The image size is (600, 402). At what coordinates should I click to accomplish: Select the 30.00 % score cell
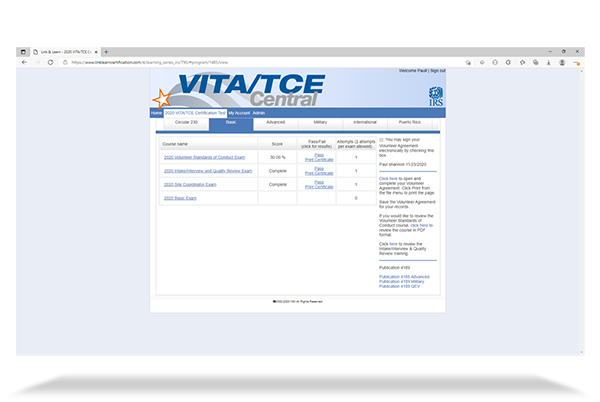(277, 157)
